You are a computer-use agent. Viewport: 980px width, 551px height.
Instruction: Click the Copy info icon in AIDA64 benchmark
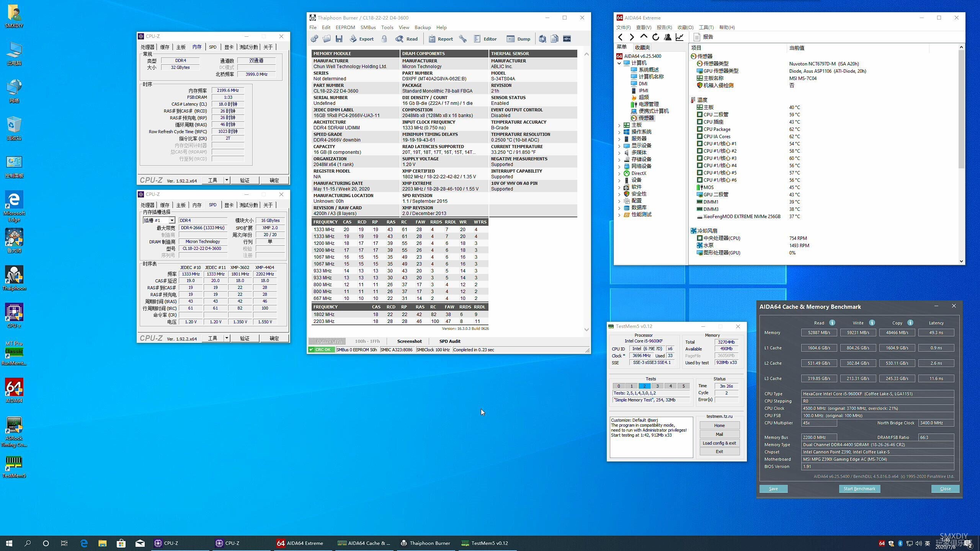[x=910, y=323]
